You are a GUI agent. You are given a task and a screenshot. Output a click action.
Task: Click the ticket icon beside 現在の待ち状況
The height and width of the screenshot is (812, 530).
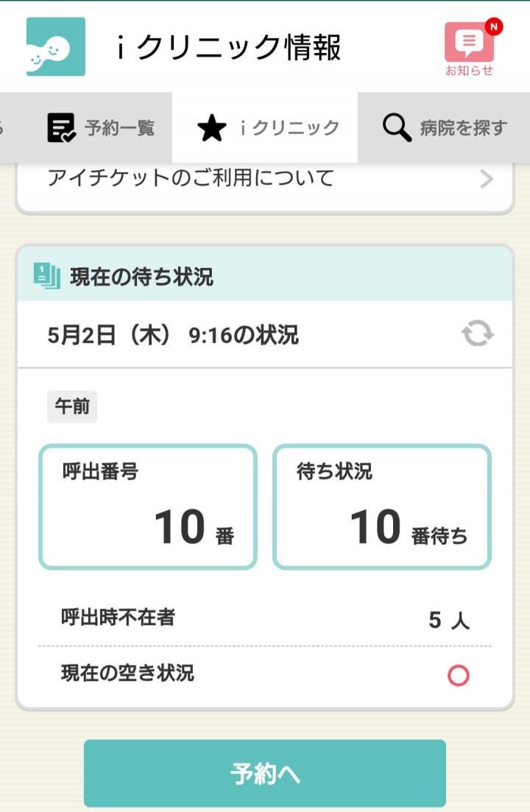47,275
